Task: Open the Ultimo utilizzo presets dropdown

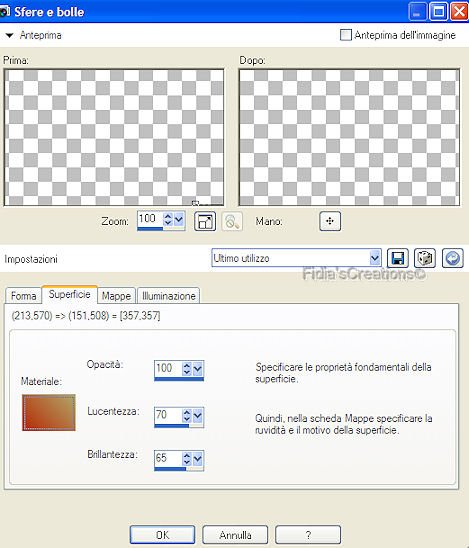Action: [x=375, y=258]
